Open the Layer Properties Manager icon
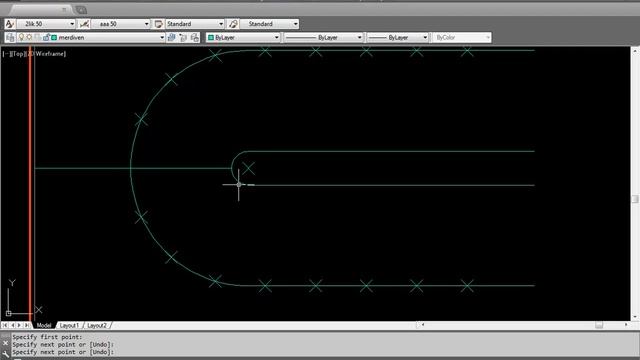Screen dimensions: 640x360 point(10,38)
